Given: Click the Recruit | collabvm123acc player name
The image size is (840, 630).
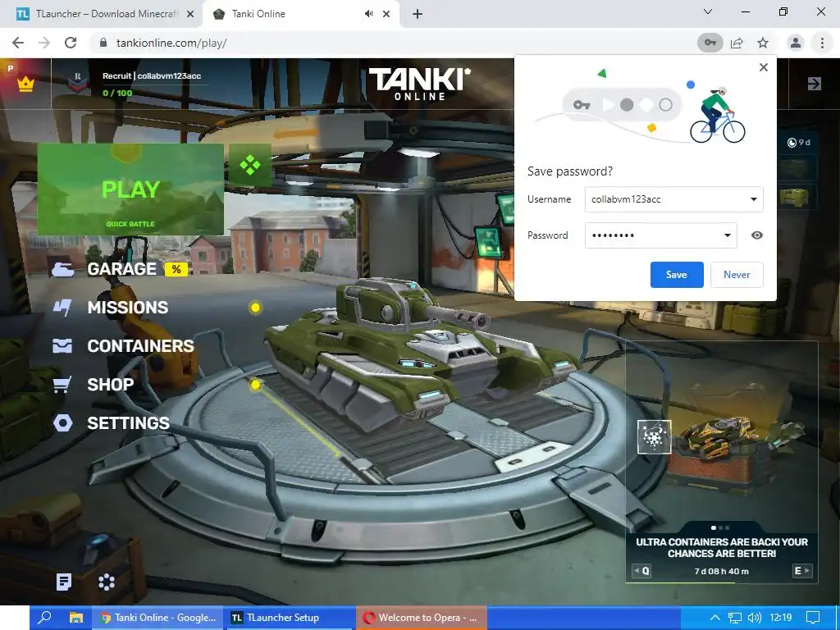Looking at the screenshot, I should click(152, 76).
